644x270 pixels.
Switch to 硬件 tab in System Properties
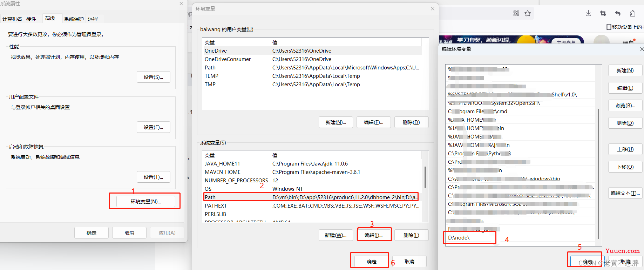point(31,19)
